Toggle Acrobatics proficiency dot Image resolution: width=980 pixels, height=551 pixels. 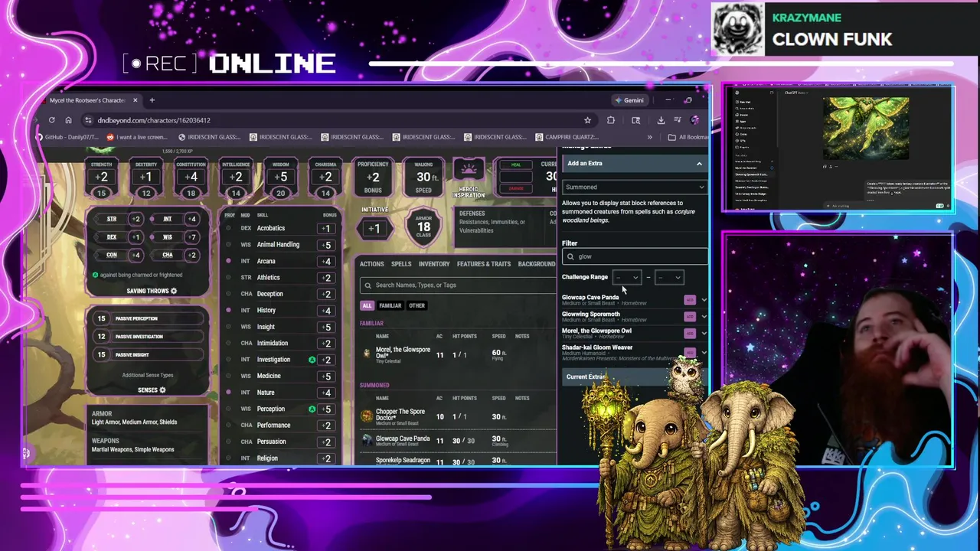pos(228,228)
